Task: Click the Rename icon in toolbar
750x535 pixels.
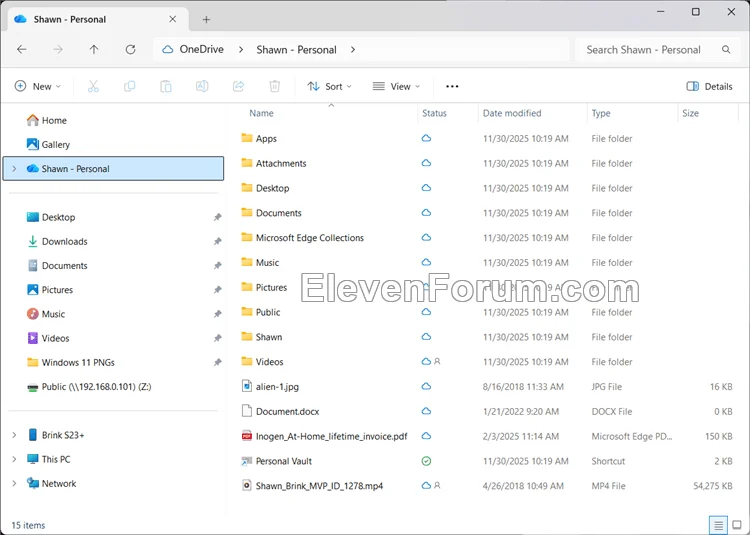Action: pos(202,87)
